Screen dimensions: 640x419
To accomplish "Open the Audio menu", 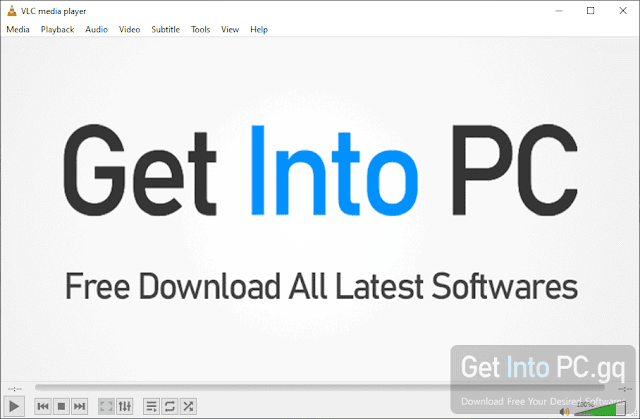I will (96, 29).
